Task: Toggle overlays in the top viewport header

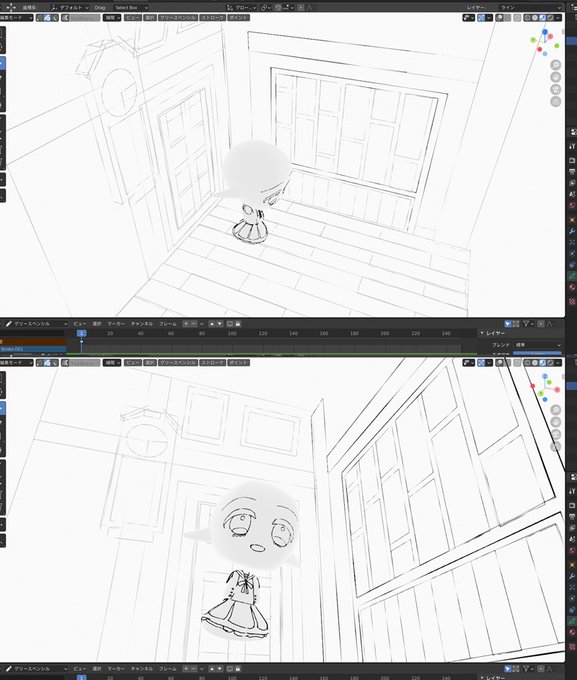Action: pos(499,18)
